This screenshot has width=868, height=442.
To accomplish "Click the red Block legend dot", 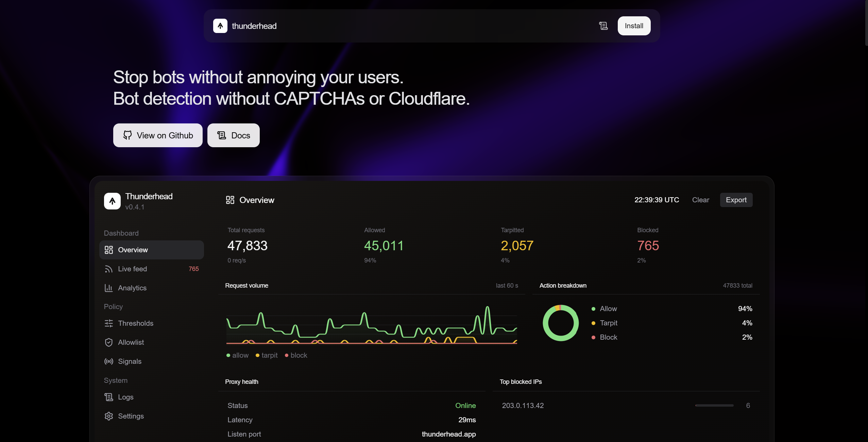I will pyautogui.click(x=593, y=337).
